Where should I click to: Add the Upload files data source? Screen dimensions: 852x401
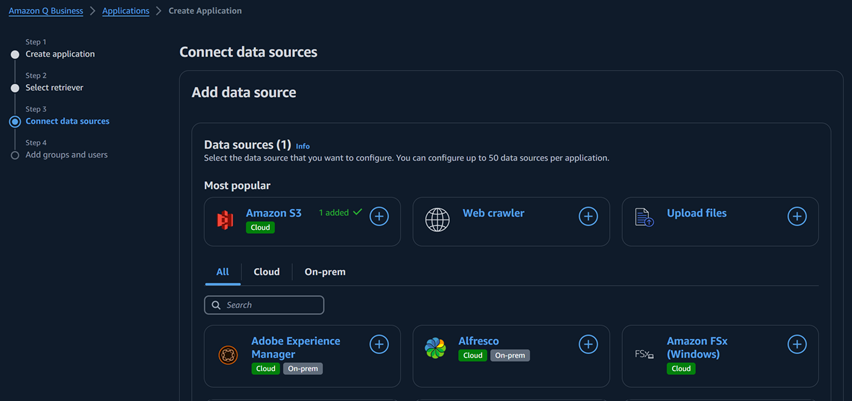(797, 216)
